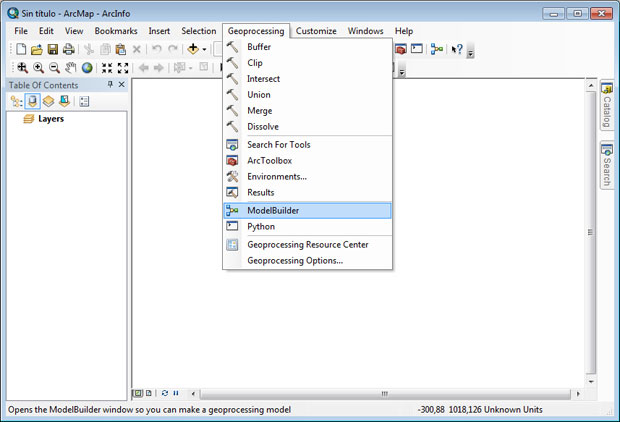Open the File menu
The width and height of the screenshot is (620, 422).
coord(21,31)
